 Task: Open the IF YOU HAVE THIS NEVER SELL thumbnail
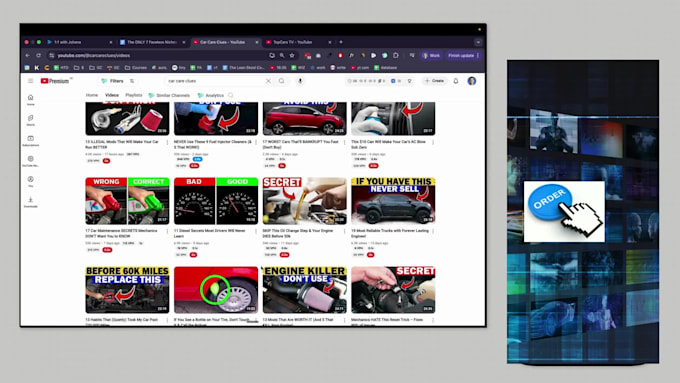pos(393,201)
